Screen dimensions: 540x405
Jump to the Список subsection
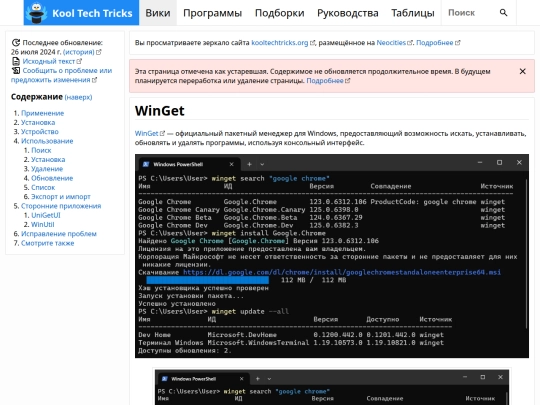[x=43, y=187]
